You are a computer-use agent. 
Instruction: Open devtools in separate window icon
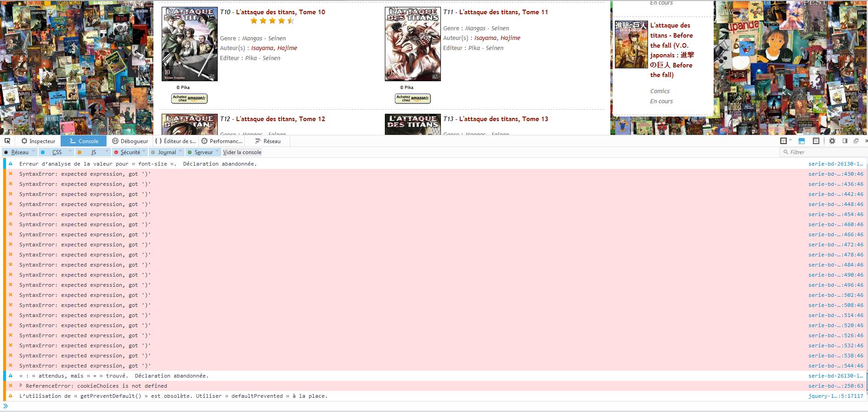coord(856,141)
